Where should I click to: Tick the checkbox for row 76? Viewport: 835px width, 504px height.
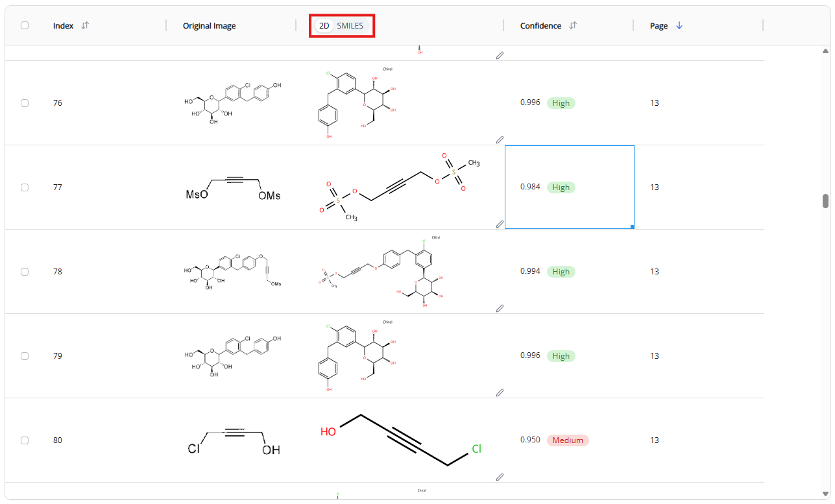[25, 103]
